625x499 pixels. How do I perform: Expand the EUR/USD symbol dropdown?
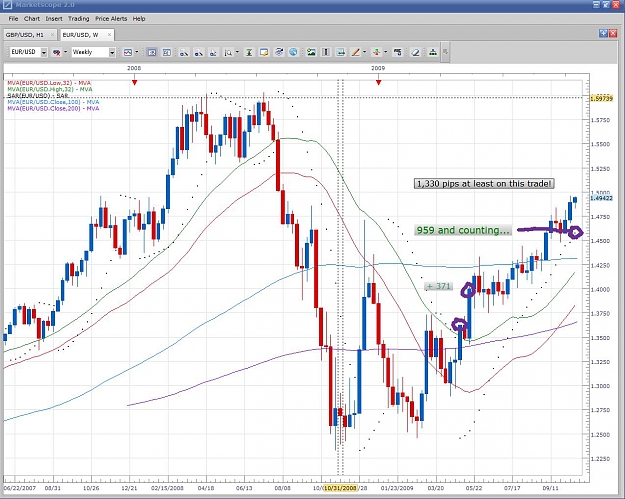[x=44, y=52]
